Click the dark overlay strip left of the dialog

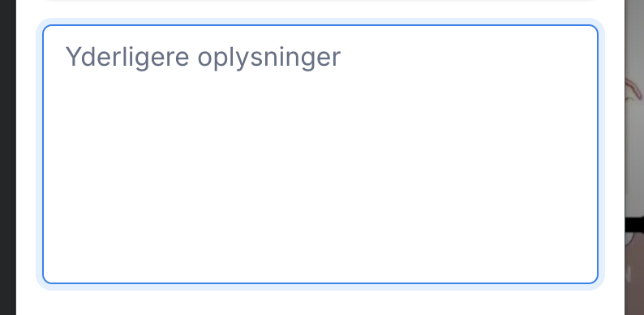[x=8, y=157]
